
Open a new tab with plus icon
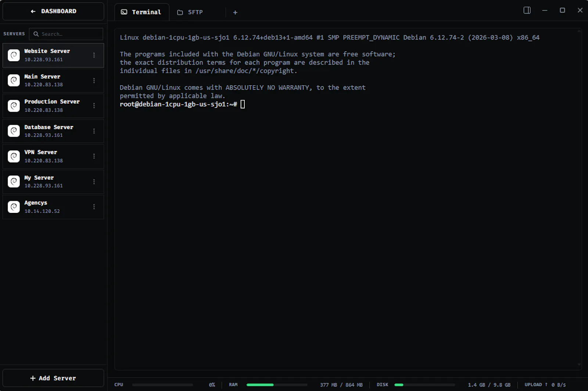point(235,12)
